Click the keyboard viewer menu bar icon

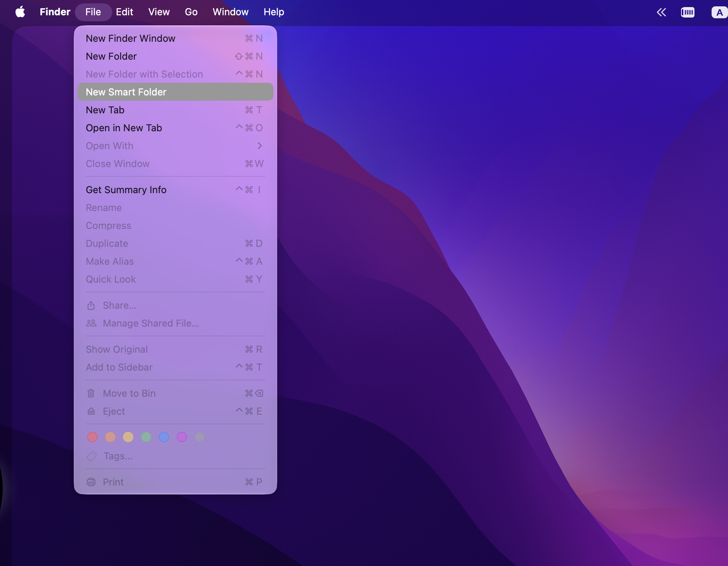[688, 12]
